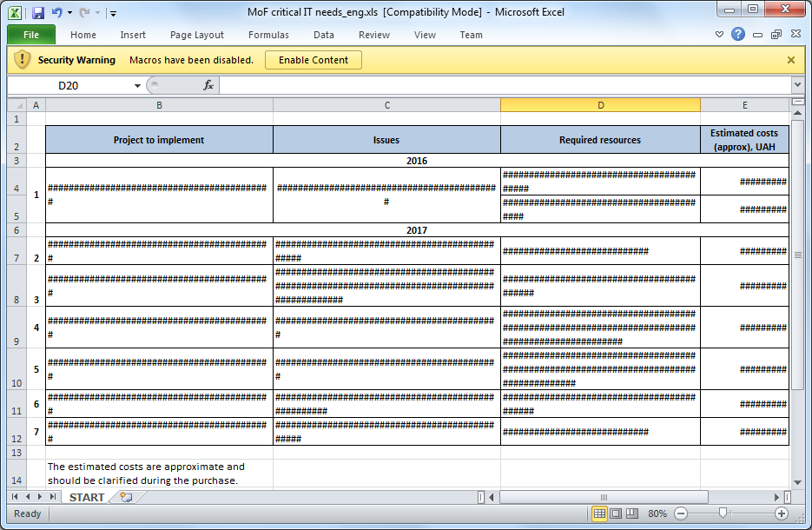Open the File tab
Viewport: 812px width, 530px height.
point(31,35)
